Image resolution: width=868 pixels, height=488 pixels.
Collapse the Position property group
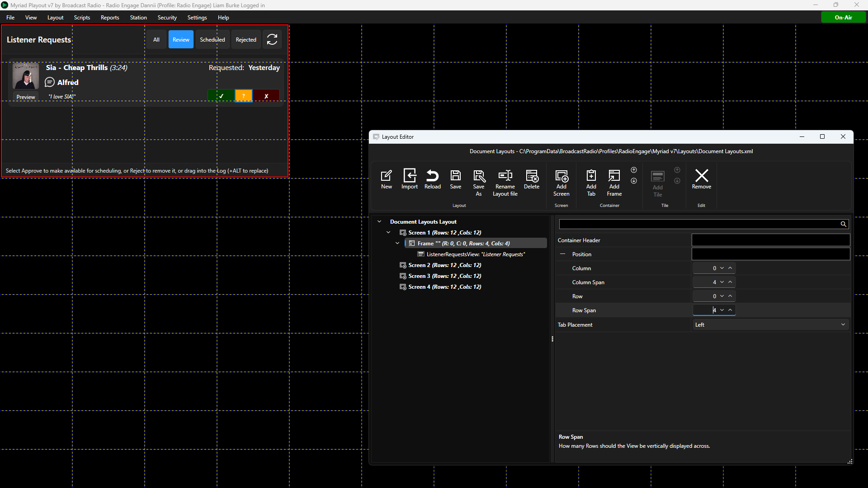(x=563, y=254)
